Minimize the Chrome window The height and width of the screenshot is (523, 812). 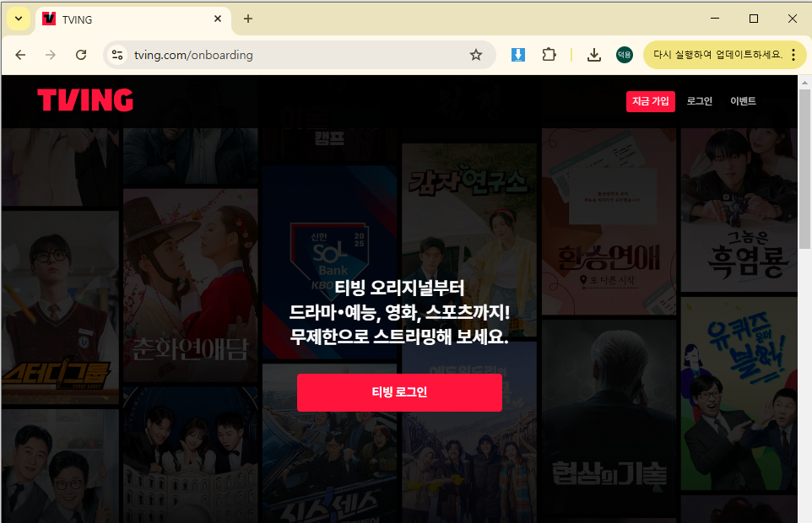[715, 19]
